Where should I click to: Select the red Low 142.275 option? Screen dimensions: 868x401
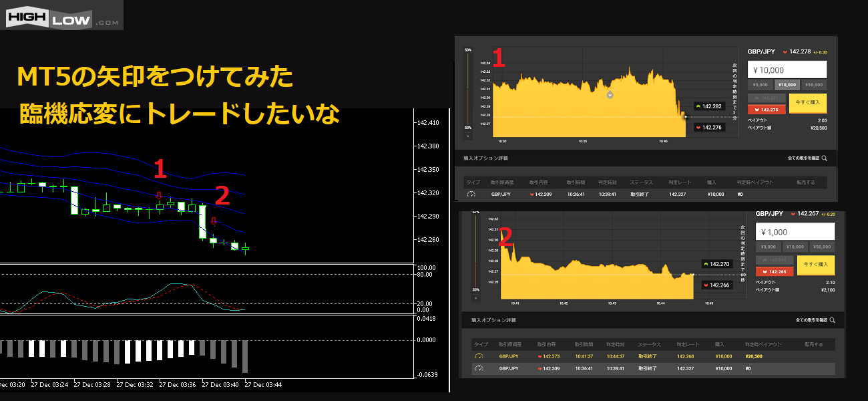[x=767, y=110]
